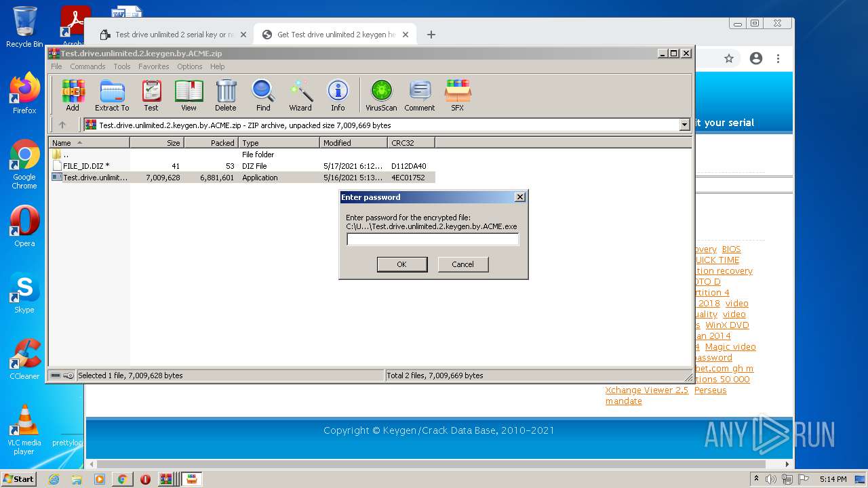Bookmark page with Chrome star icon
Image resolution: width=868 pixels, height=488 pixels.
pyautogui.click(x=729, y=59)
